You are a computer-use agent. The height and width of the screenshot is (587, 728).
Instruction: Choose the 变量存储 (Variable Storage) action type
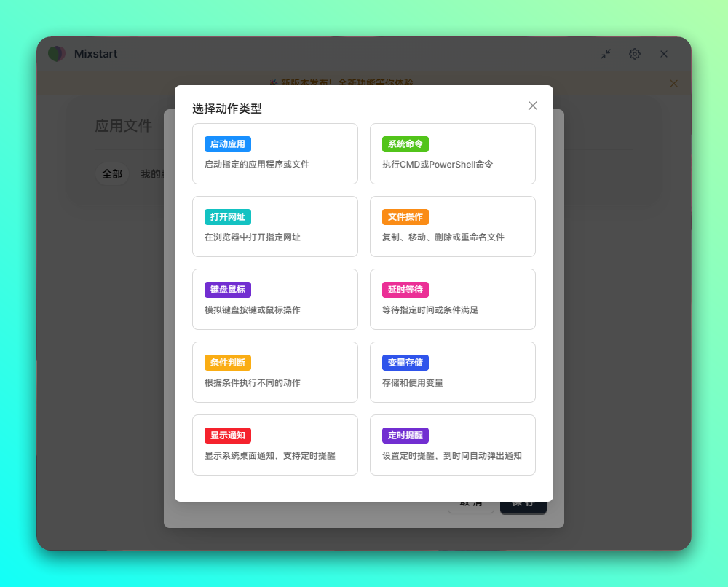click(453, 372)
